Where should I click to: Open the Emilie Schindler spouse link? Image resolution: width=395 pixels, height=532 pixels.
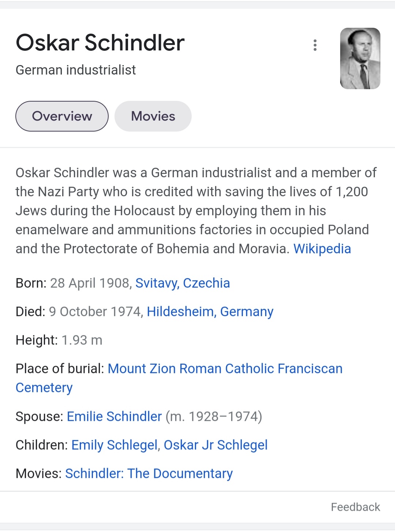point(114,417)
